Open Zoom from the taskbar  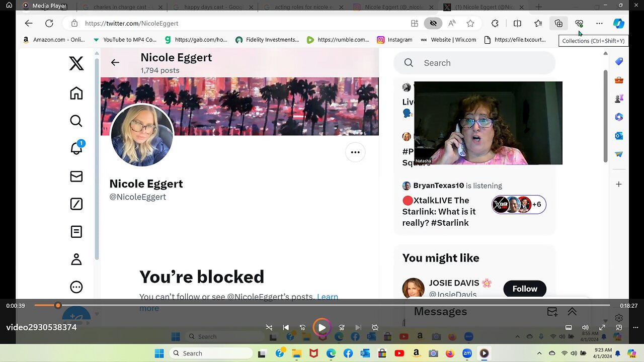coord(467,353)
